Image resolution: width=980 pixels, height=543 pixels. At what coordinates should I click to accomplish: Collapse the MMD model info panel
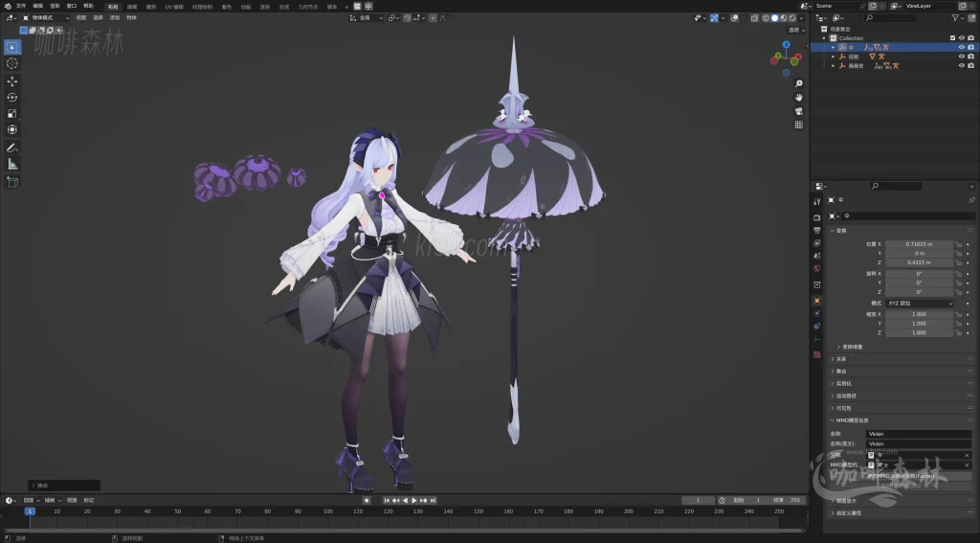tap(900, 420)
